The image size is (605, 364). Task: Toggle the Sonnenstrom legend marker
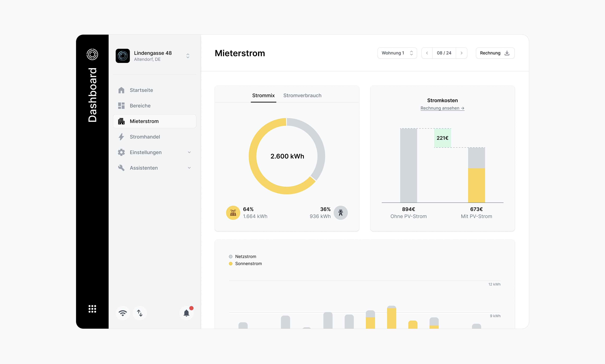point(231,264)
